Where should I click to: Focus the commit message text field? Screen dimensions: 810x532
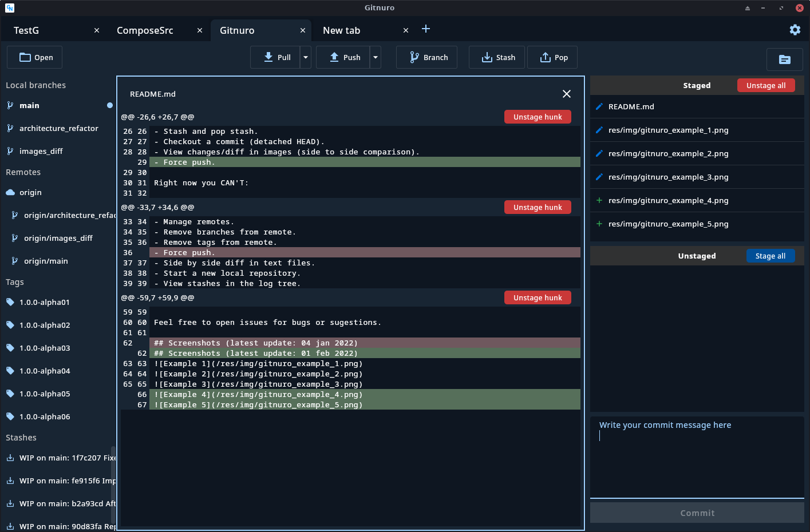pos(697,456)
